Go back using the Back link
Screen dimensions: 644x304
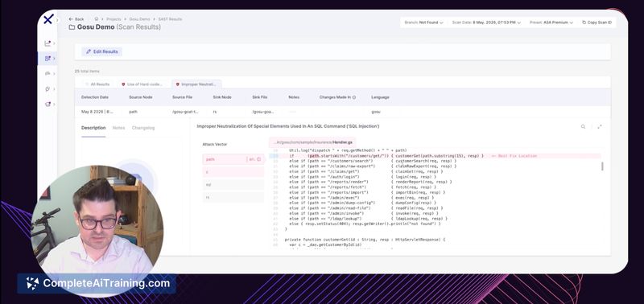(x=76, y=19)
